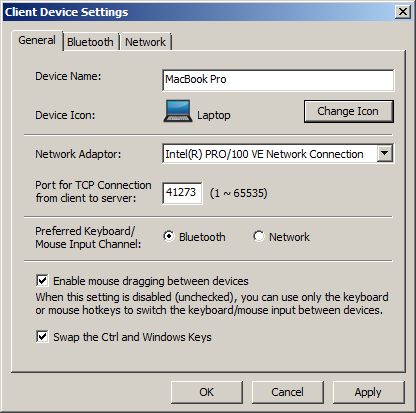Click the Enable mouse dragging label text
Image resolution: width=416 pixels, height=413 pixels.
[x=151, y=281]
